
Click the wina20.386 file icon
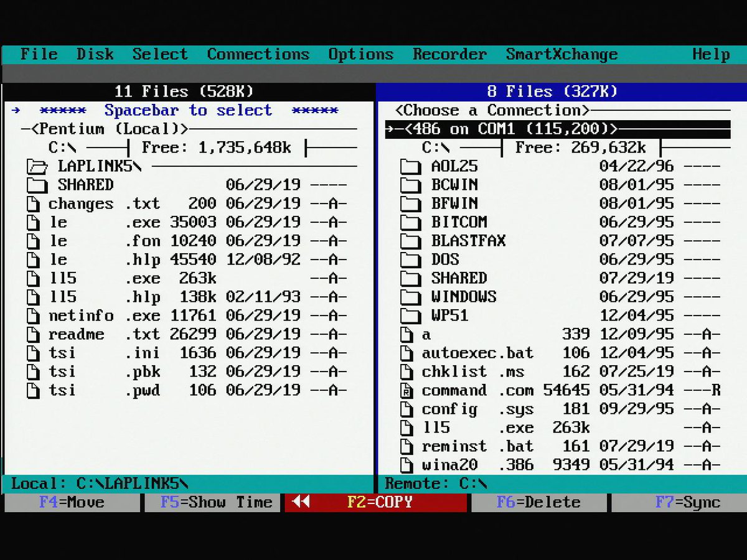click(406, 465)
